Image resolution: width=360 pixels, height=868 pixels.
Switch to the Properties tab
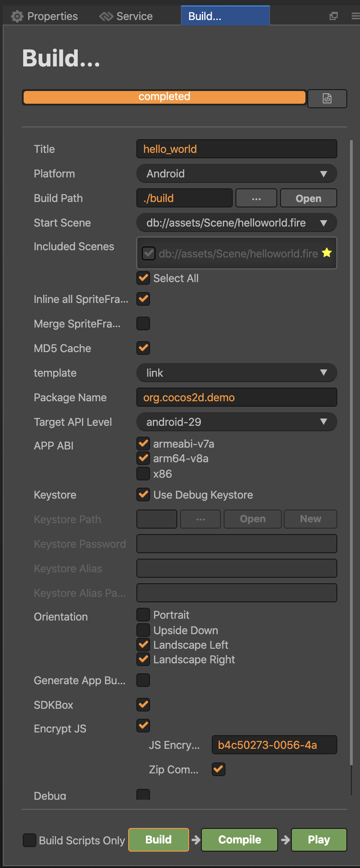coord(52,16)
